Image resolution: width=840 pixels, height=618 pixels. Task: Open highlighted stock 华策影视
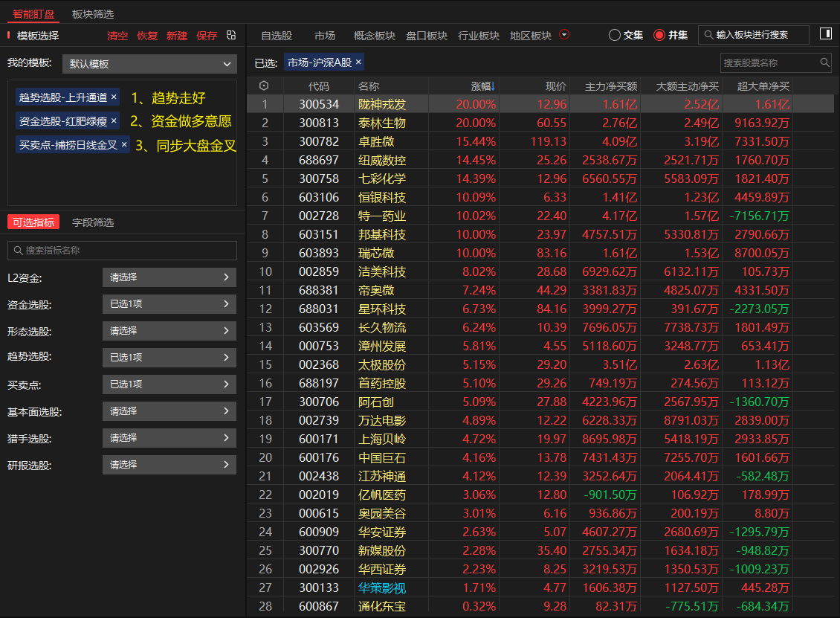(382, 588)
